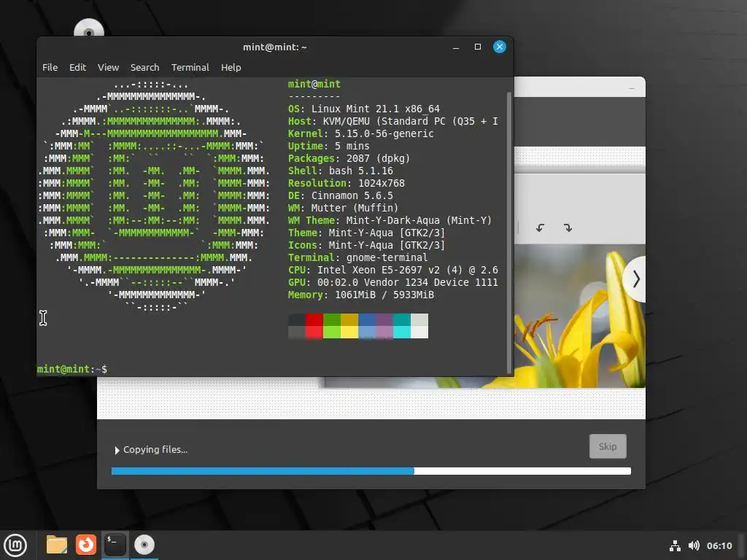747x560 pixels.
Task: Open the Edit menu in terminal
Action: click(x=77, y=68)
